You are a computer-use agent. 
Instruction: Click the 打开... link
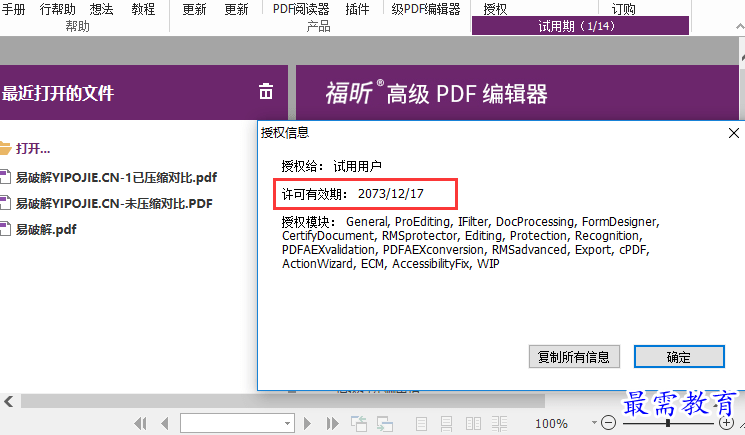(x=33, y=149)
